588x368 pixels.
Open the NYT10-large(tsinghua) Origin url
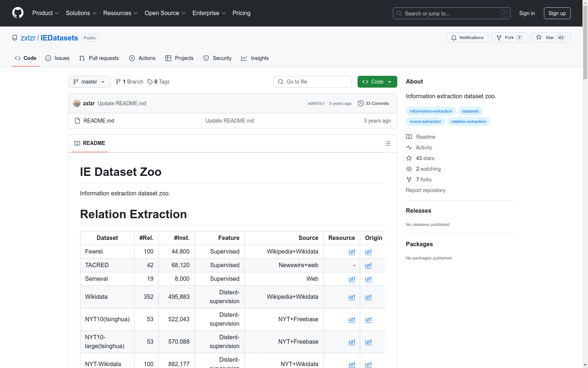(x=368, y=342)
